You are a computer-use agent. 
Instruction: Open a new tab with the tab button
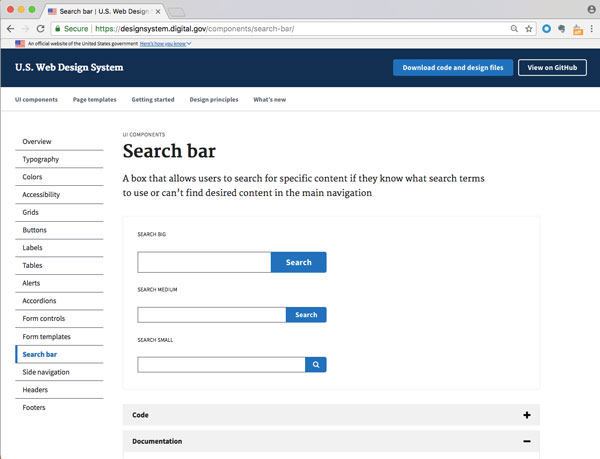click(x=177, y=12)
